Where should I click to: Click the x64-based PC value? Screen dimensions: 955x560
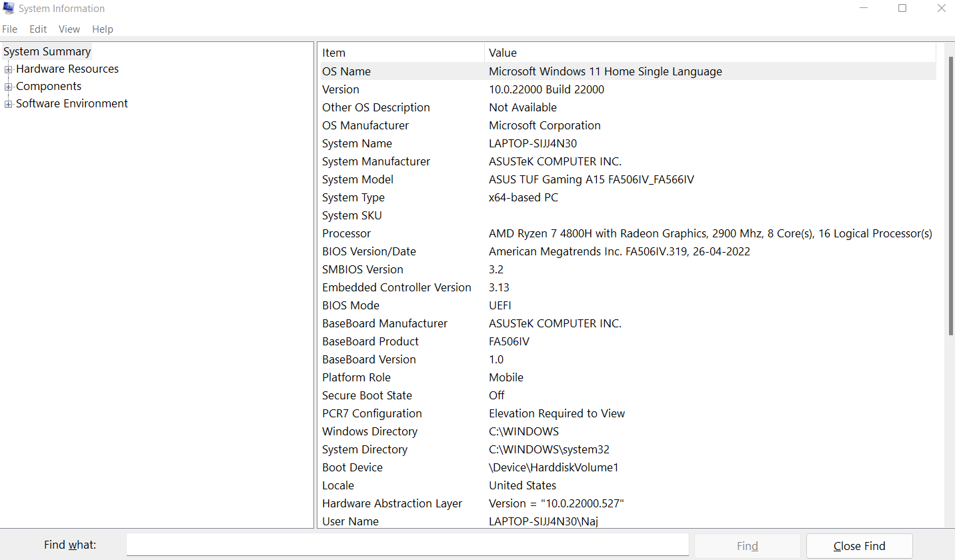coord(524,197)
